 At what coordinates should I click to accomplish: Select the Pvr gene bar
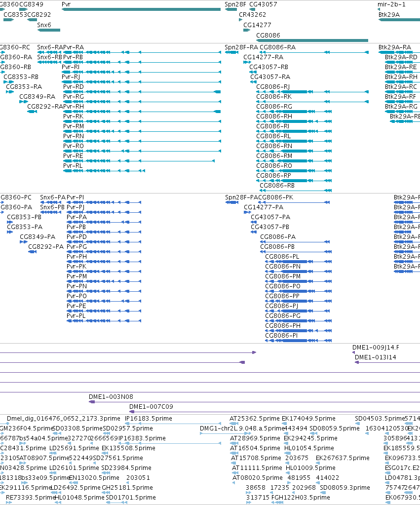pos(141,9)
